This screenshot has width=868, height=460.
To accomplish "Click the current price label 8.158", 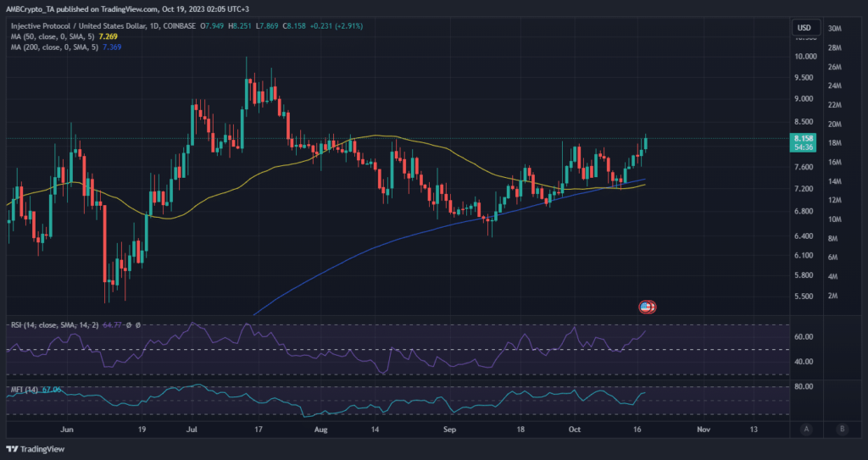I will (803, 138).
